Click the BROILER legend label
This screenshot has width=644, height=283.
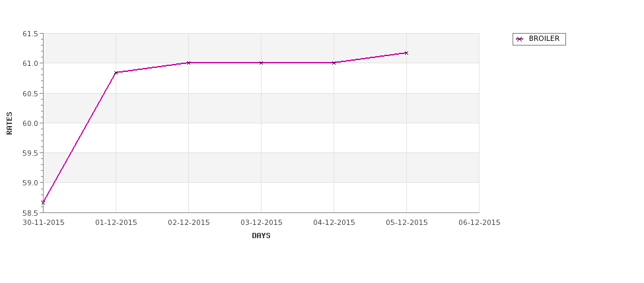(544, 38)
